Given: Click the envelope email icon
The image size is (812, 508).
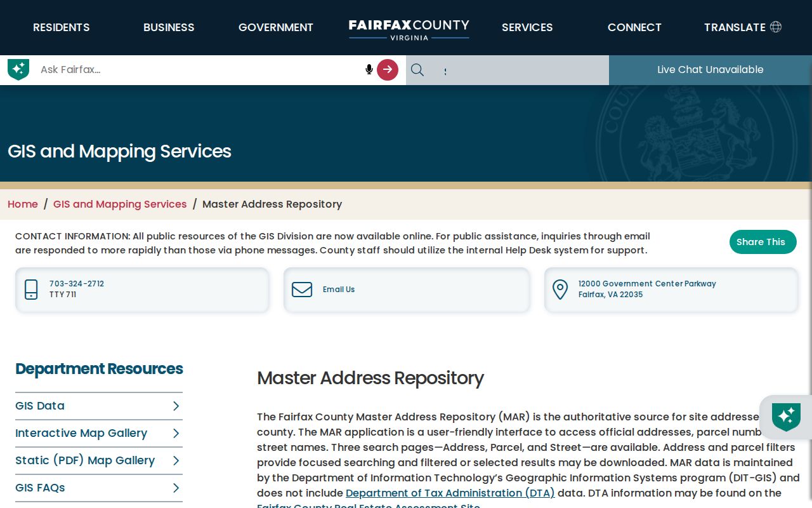Looking at the screenshot, I should (x=302, y=290).
